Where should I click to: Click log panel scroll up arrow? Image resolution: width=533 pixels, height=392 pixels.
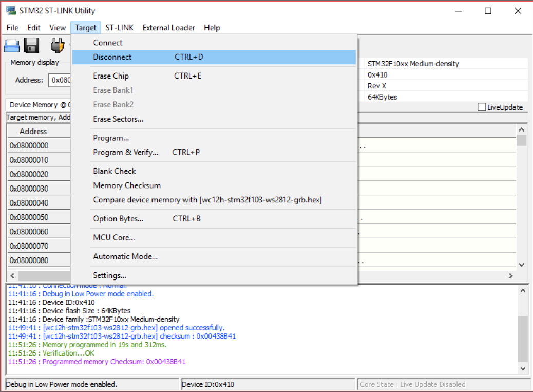[522, 291]
